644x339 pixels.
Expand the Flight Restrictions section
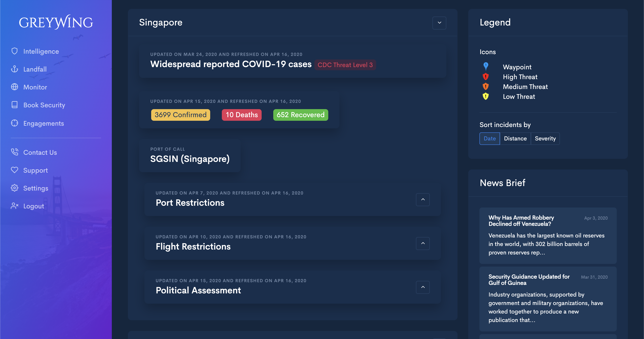(x=422, y=243)
